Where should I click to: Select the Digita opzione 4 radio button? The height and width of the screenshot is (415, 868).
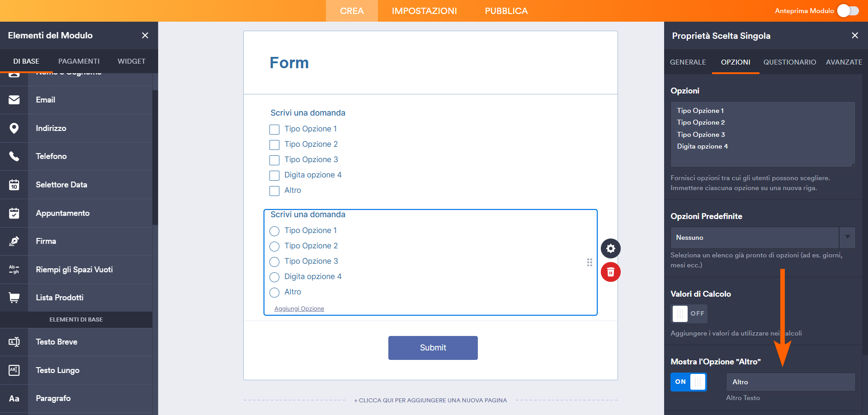pos(274,277)
